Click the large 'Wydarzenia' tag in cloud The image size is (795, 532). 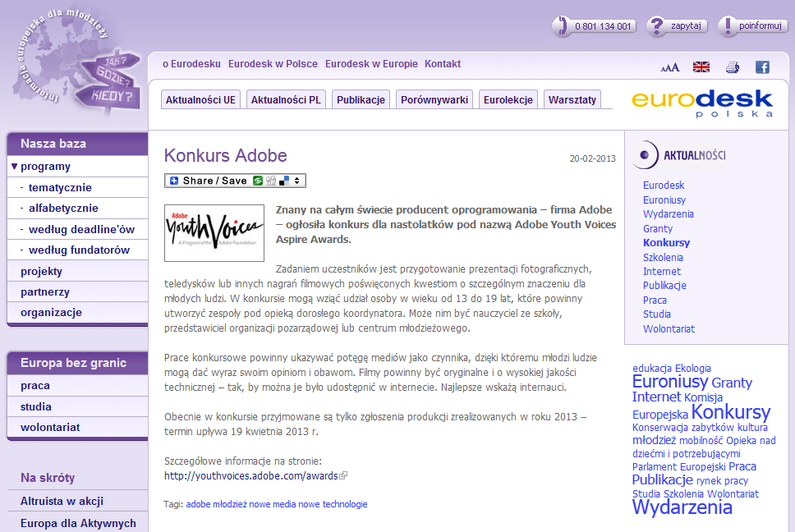point(682,507)
